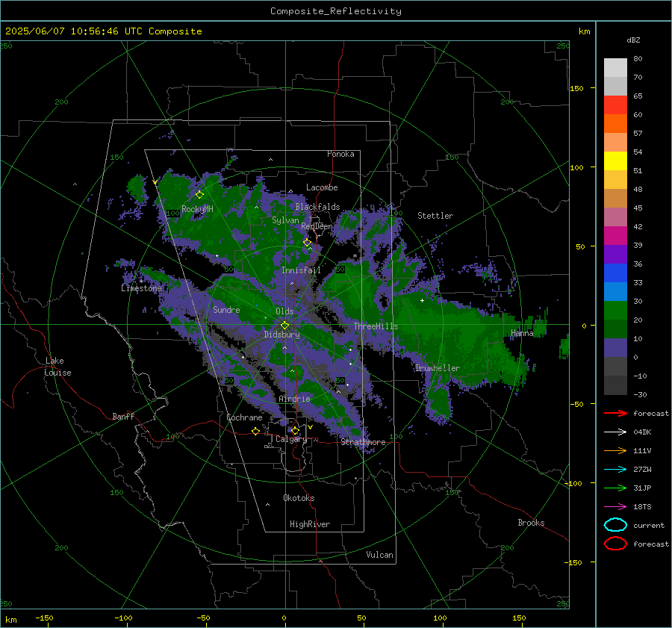Click the Innisfail town label

[301, 270]
